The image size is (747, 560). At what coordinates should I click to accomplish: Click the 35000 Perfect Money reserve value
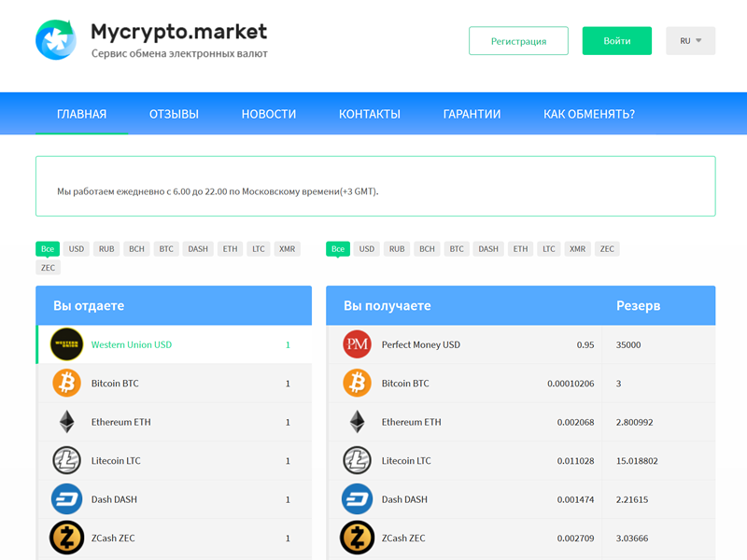coord(628,344)
